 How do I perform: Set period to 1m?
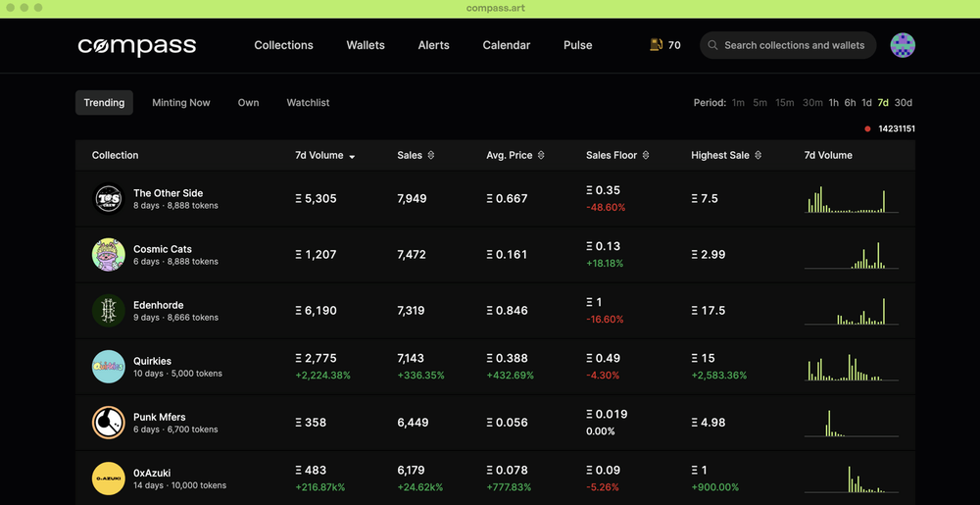point(738,103)
